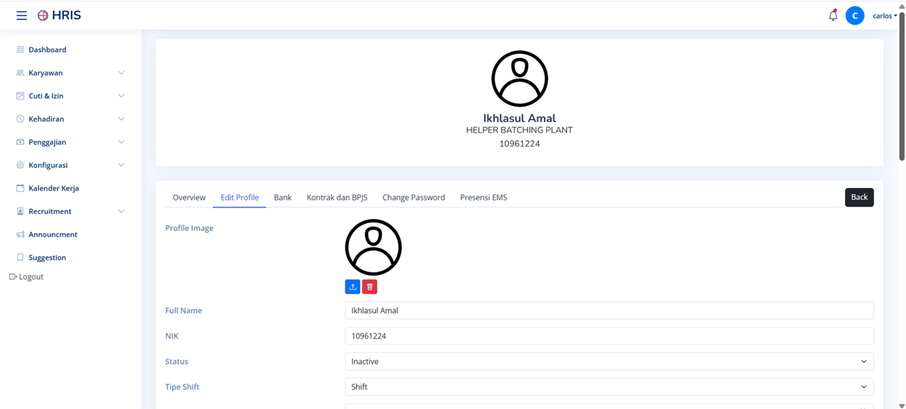Screen dimensions: 906x409
Task: Switch to the Overview tab
Action: [189, 198]
